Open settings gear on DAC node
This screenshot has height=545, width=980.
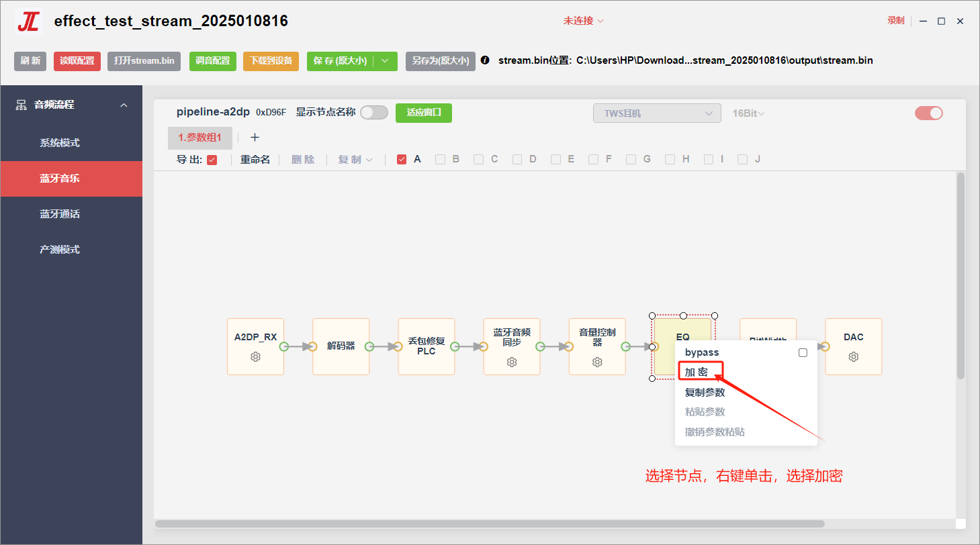854,357
